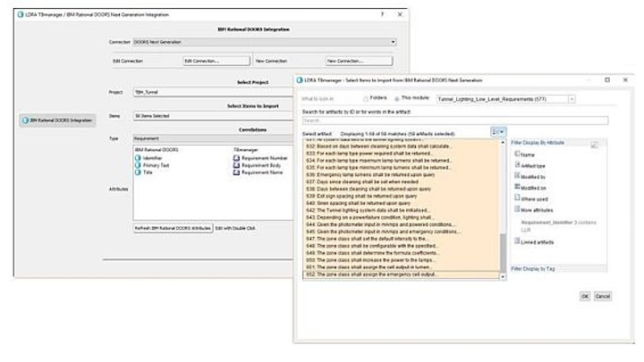Click the Requirement Name correlation icon
Viewport: 644px width, 362px height.
(236, 173)
